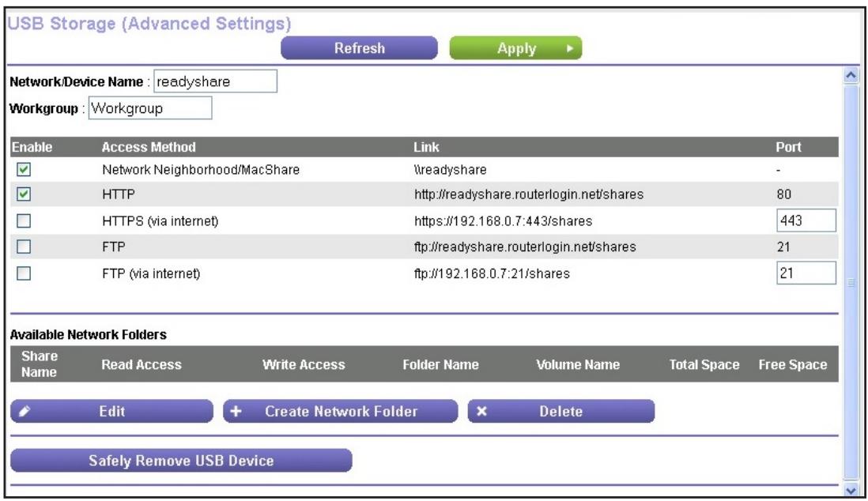Viewport: 868px width, 501px height.
Task: Click the Total Space column header
Action: pyautogui.click(x=704, y=365)
